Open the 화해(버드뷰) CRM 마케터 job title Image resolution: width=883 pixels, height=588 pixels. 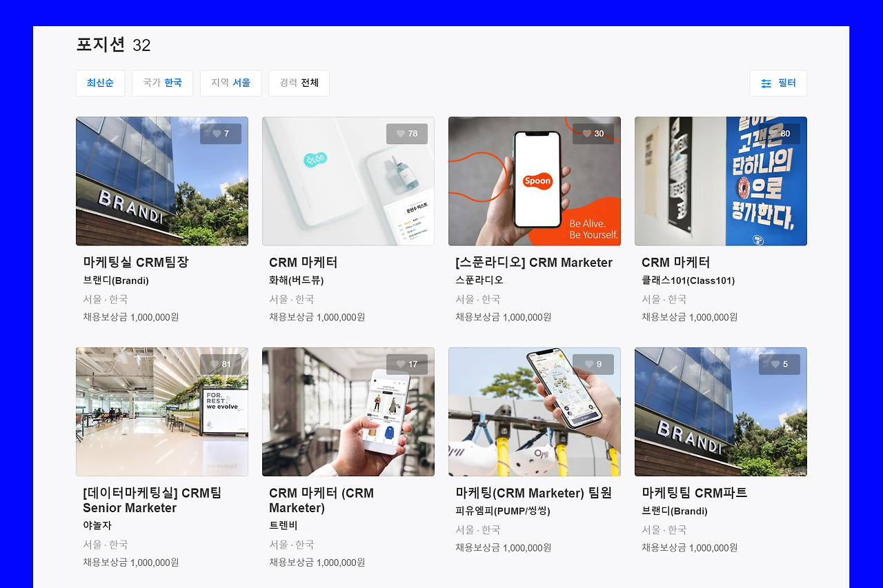click(x=304, y=263)
